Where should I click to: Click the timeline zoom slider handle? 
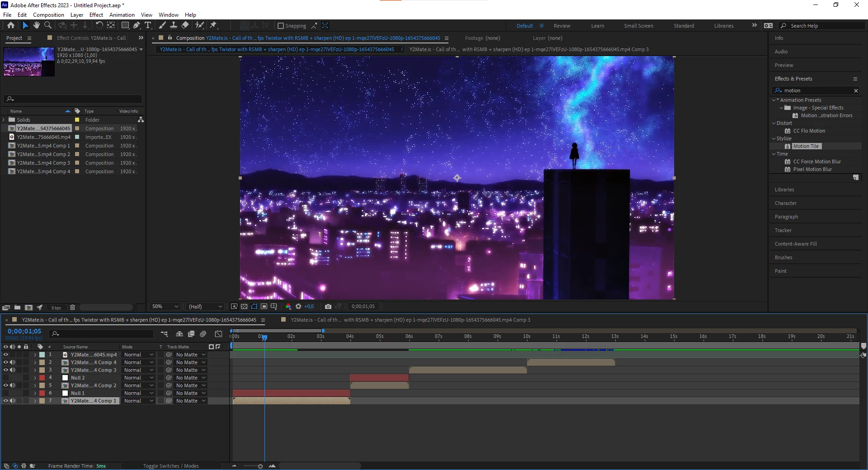[260, 466]
